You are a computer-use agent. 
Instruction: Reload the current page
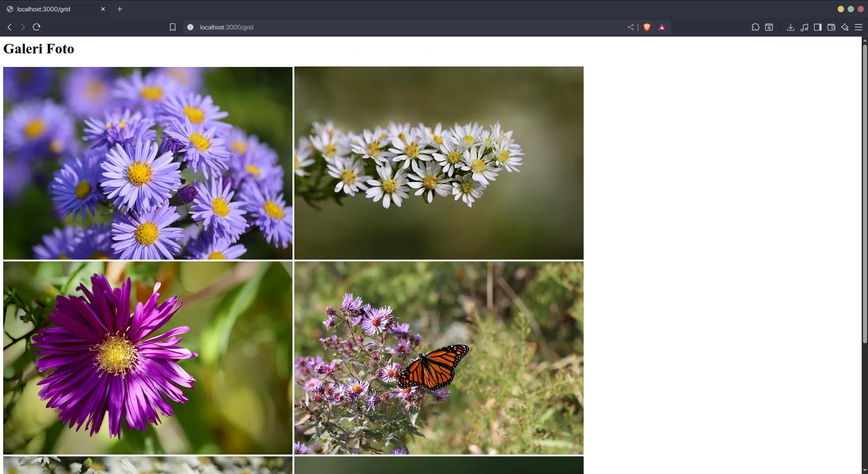point(37,27)
